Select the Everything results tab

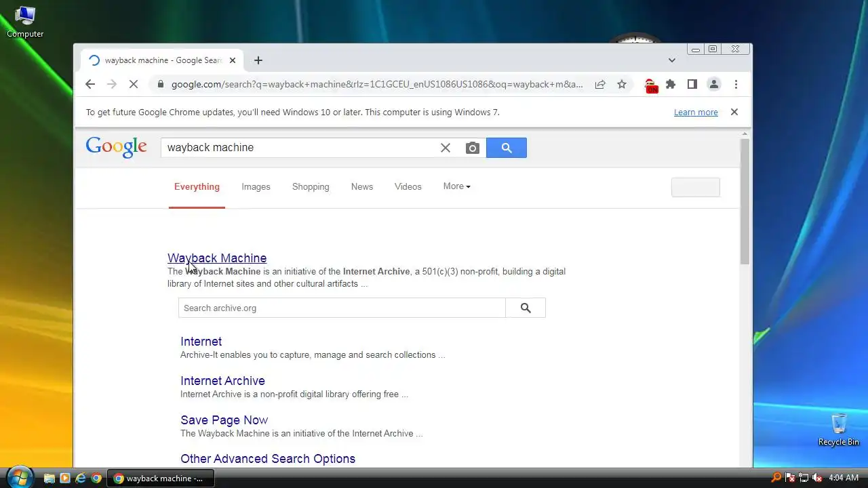(x=197, y=187)
